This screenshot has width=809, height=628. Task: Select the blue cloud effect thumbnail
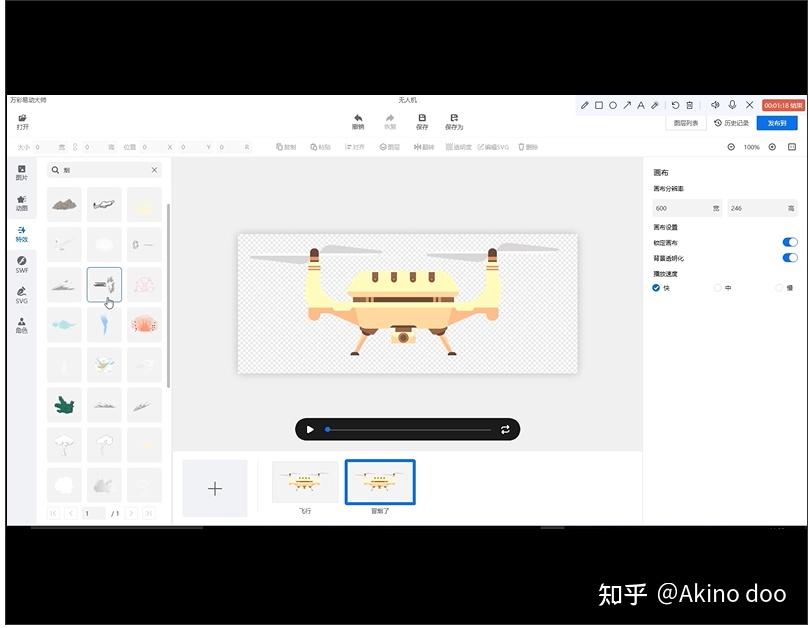coord(64,325)
